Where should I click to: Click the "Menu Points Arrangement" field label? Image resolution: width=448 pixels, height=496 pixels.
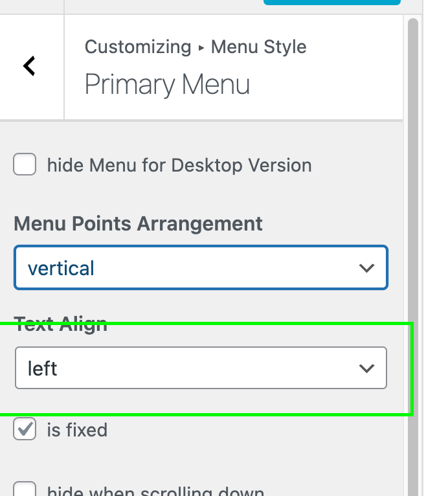[x=138, y=224]
